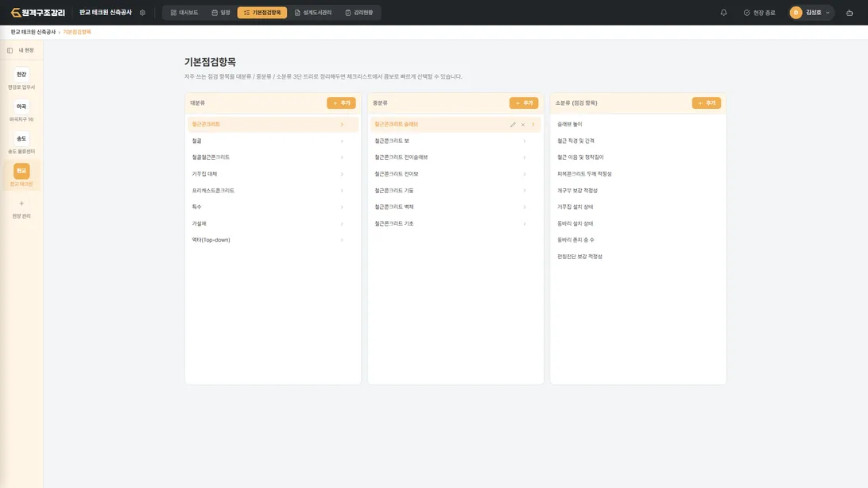Add a new 중분류 with 추가
The image size is (868, 488).
pyautogui.click(x=524, y=103)
